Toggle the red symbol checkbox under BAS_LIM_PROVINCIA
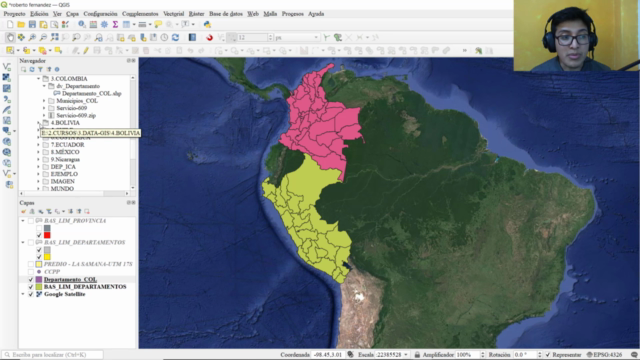 [x=39, y=235]
